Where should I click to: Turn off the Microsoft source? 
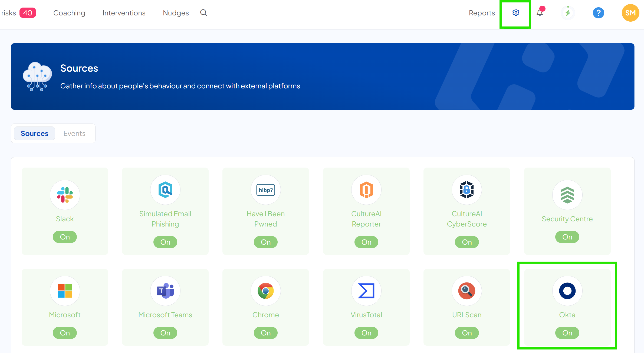pos(65,333)
